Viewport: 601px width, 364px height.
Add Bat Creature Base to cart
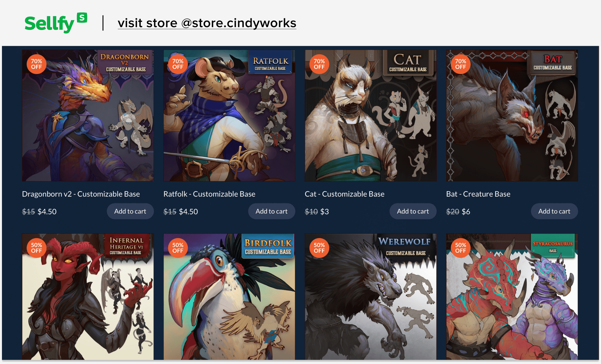(x=554, y=211)
